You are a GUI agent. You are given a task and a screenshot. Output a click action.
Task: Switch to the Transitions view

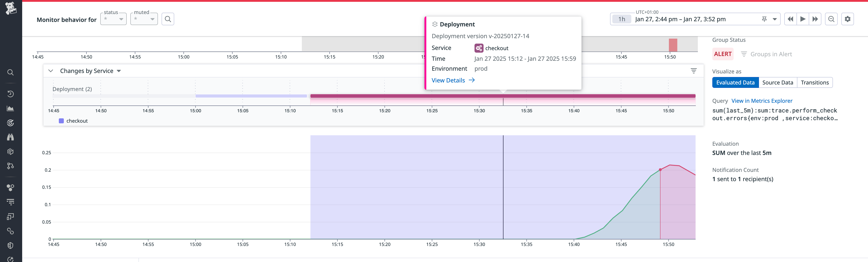(x=815, y=82)
